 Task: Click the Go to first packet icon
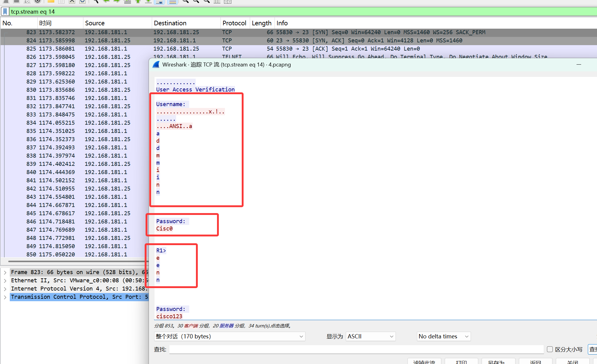[138, 1]
